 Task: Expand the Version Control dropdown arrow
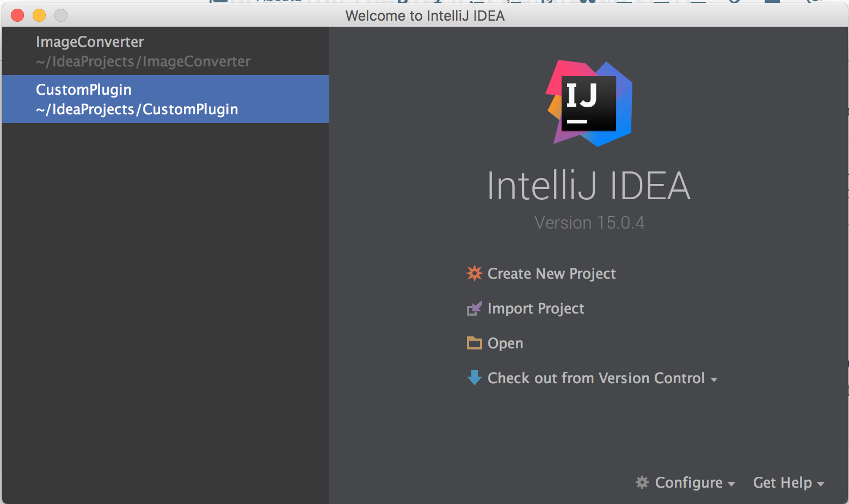tap(714, 380)
